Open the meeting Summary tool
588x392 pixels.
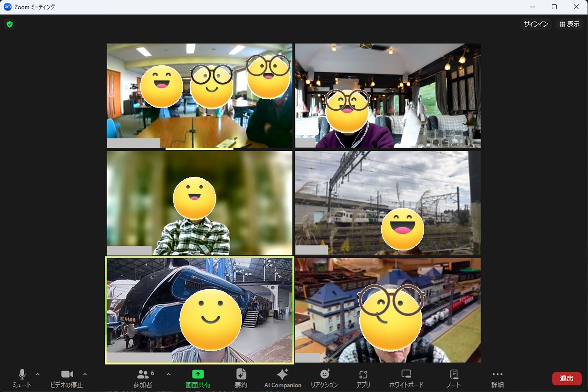(x=241, y=378)
